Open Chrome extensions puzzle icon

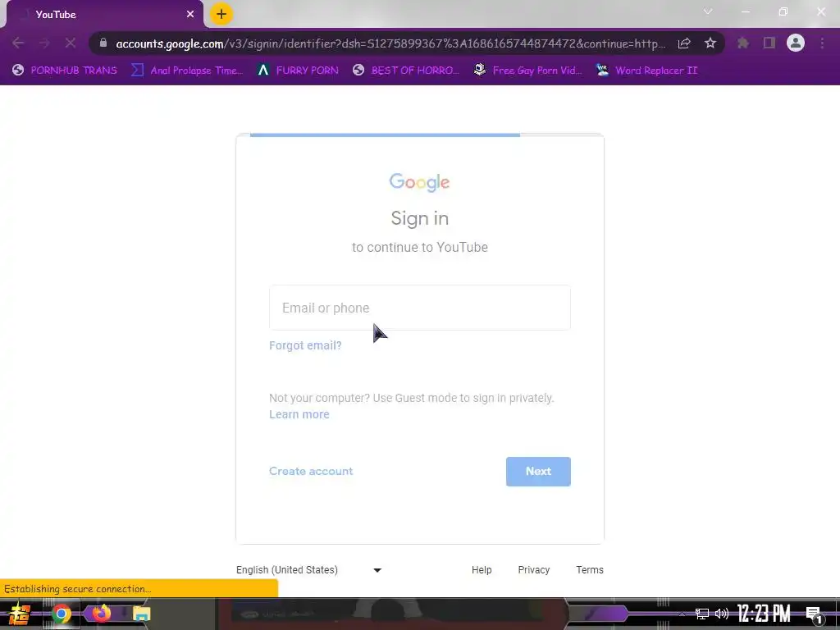click(743, 43)
